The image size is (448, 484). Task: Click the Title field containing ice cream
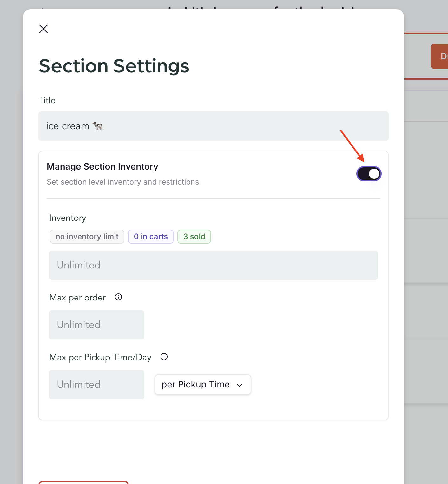213,126
